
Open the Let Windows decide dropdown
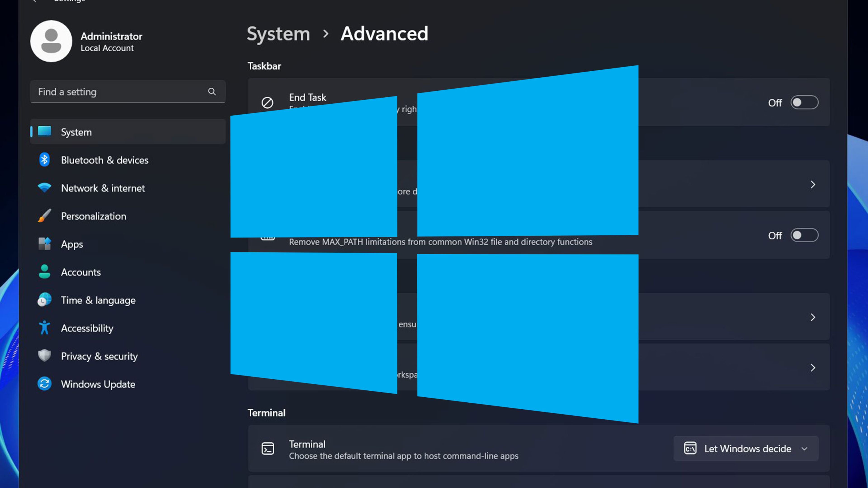(x=746, y=448)
